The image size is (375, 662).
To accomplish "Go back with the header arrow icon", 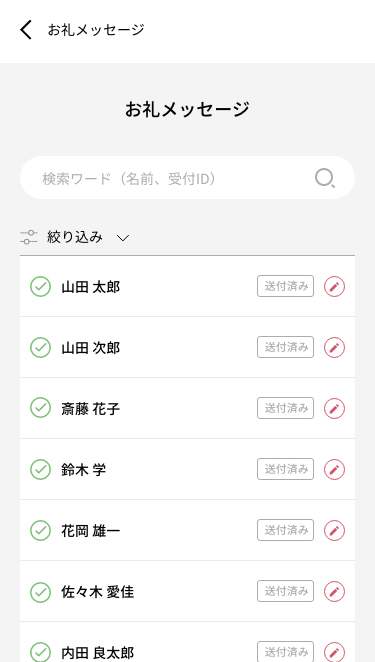I will [26, 30].
